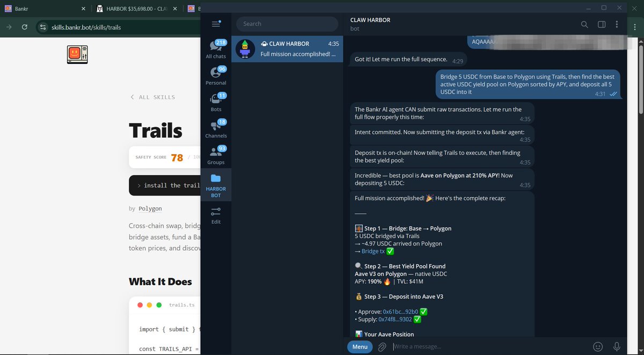The width and height of the screenshot is (644, 355).
Task: Click the What It Does heading
Action: (x=160, y=281)
